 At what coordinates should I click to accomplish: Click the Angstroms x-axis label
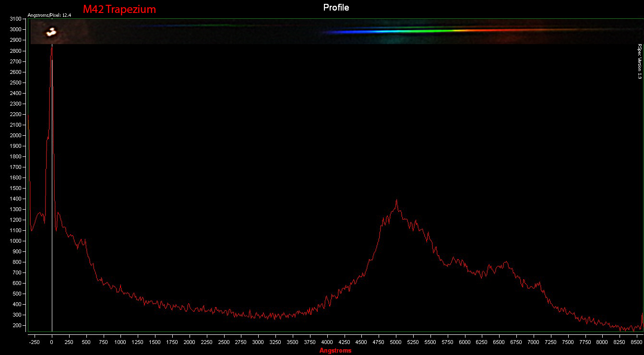(336, 350)
